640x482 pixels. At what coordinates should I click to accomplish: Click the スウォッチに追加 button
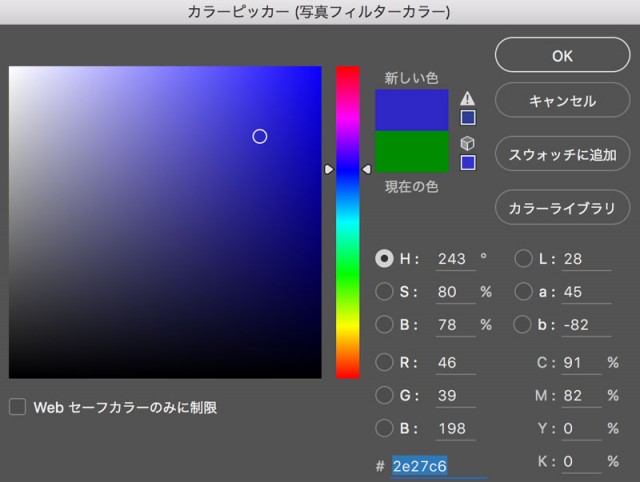561,155
